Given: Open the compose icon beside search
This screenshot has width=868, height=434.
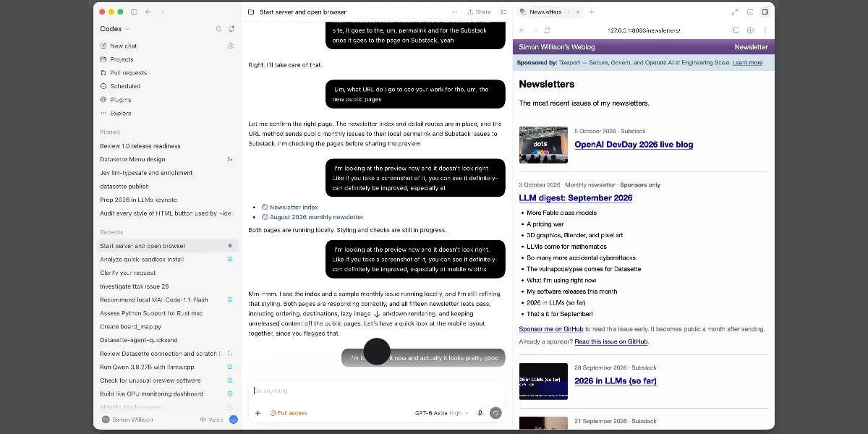Looking at the screenshot, I should [231, 29].
